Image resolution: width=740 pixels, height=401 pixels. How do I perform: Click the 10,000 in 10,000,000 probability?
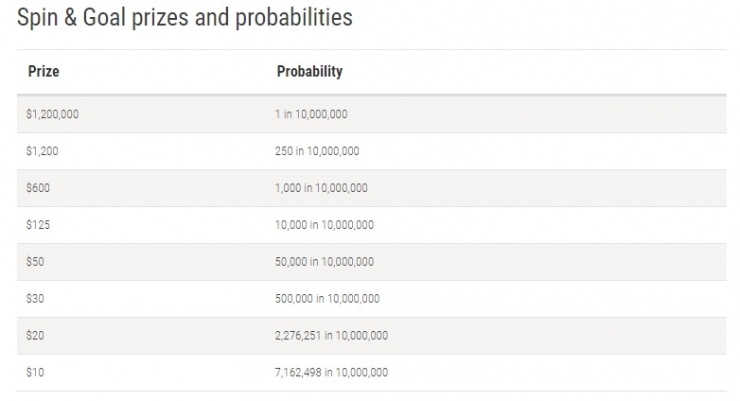coord(324,225)
